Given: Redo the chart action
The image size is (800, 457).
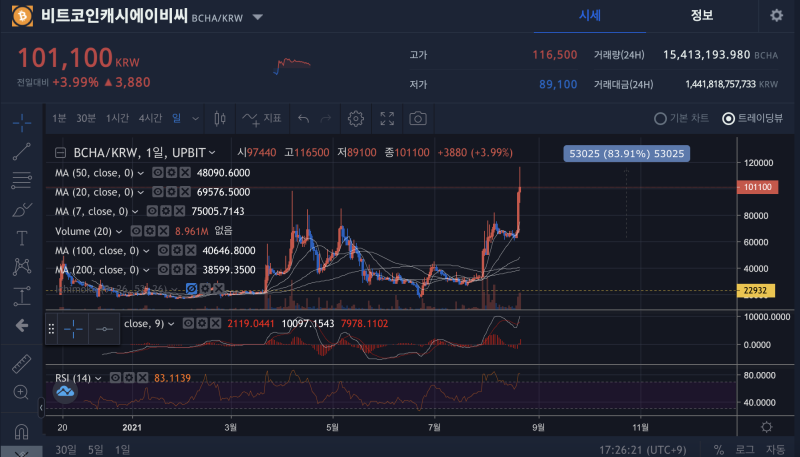Looking at the screenshot, I should click(326, 119).
